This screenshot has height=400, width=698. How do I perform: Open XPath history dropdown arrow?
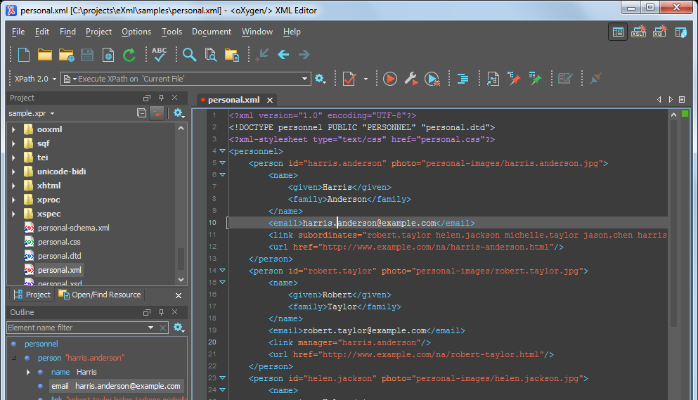point(304,79)
